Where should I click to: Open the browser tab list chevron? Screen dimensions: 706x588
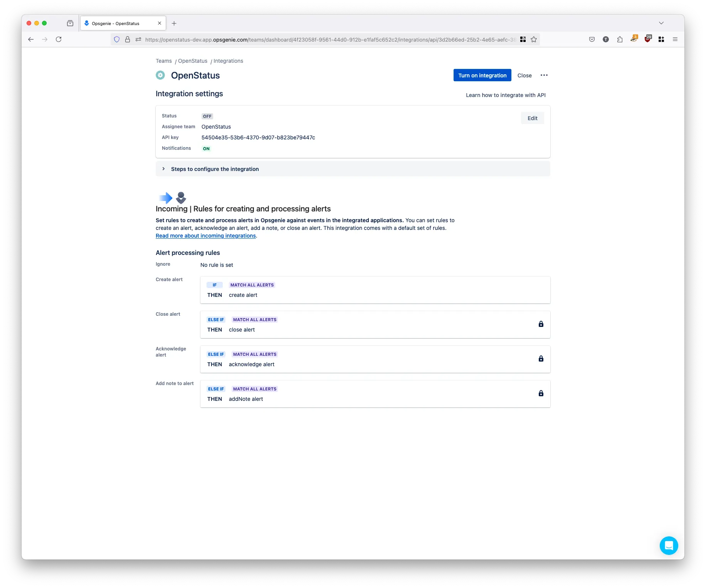point(662,23)
